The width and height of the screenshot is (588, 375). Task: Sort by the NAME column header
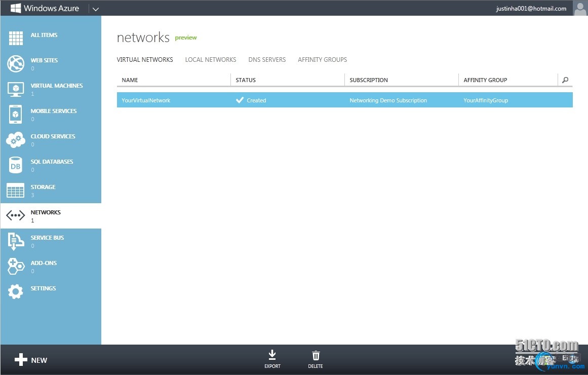click(130, 80)
